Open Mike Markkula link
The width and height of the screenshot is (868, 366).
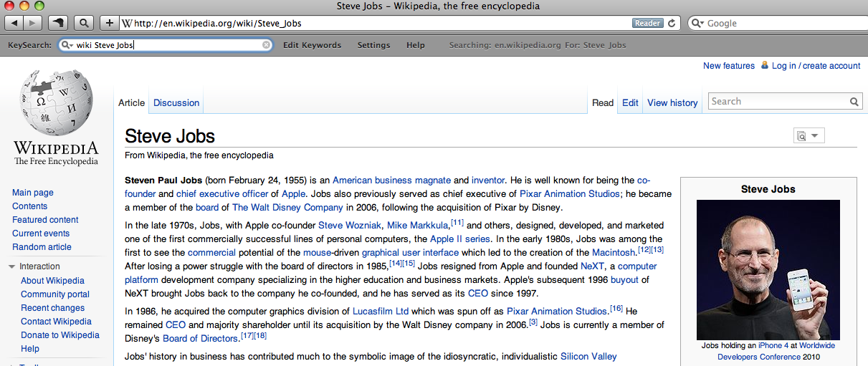[417, 226]
